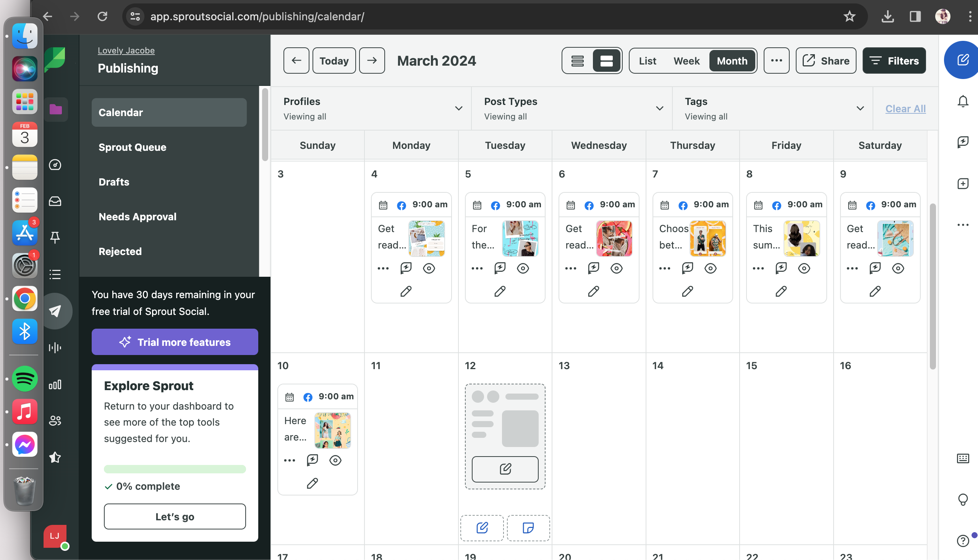The image size is (978, 560).
Task: Click the help question mark icon
Action: click(963, 541)
